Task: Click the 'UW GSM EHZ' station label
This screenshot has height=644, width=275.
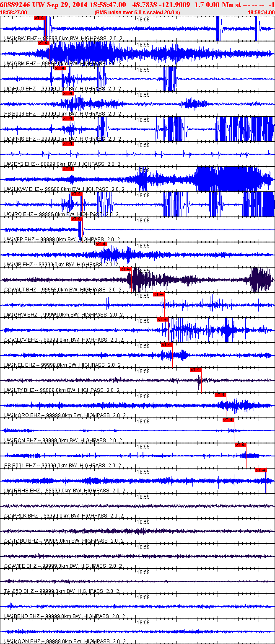Action: 21,63
